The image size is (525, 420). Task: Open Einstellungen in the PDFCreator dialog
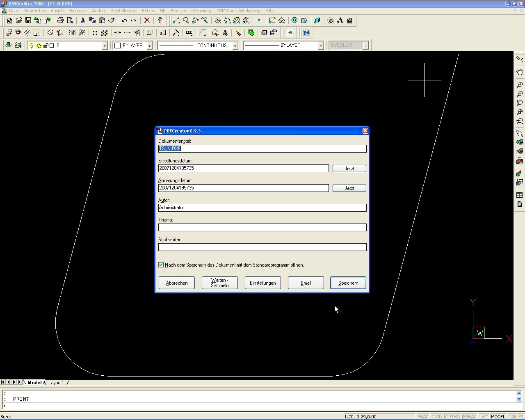click(x=262, y=283)
